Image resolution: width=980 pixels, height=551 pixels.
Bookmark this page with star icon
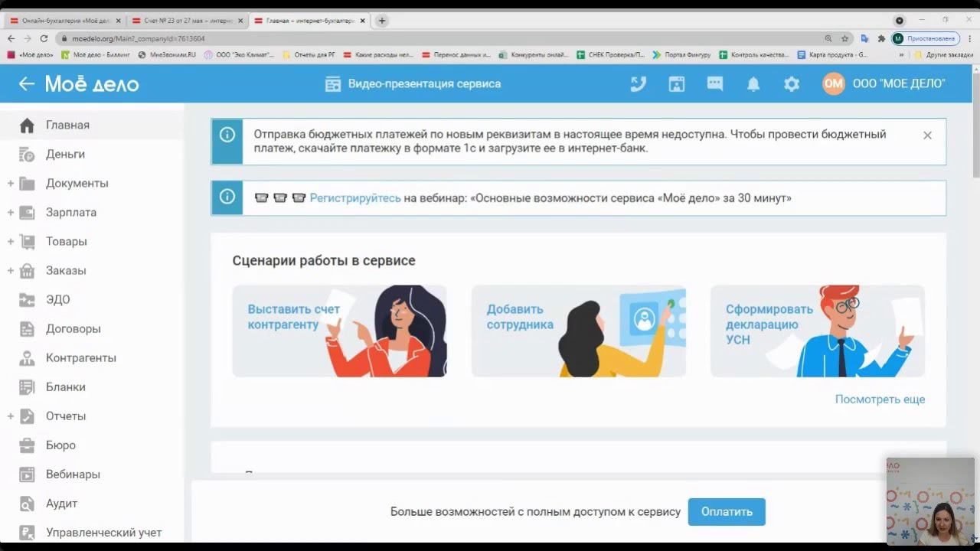[x=845, y=38]
